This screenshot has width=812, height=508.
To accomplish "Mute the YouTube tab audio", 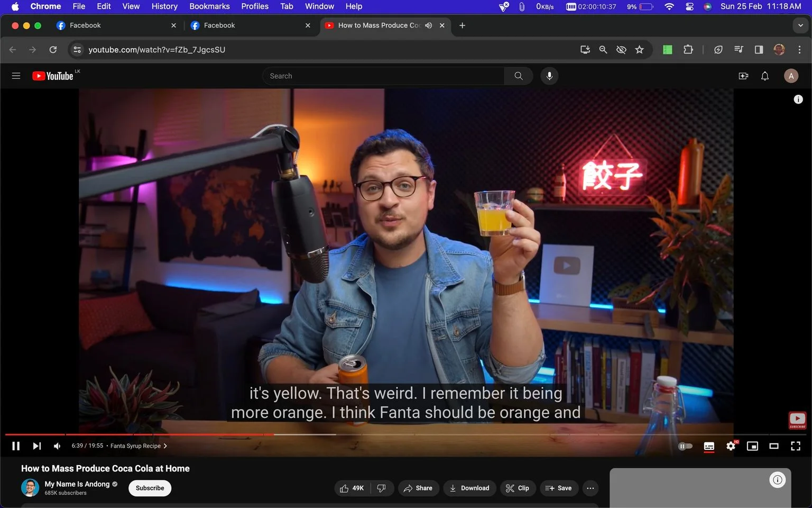I will 428,25.
